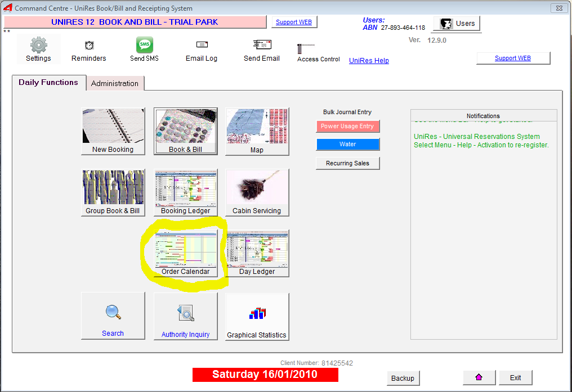Open Support WEB button below version number
The height and width of the screenshot is (392, 572).
click(513, 58)
